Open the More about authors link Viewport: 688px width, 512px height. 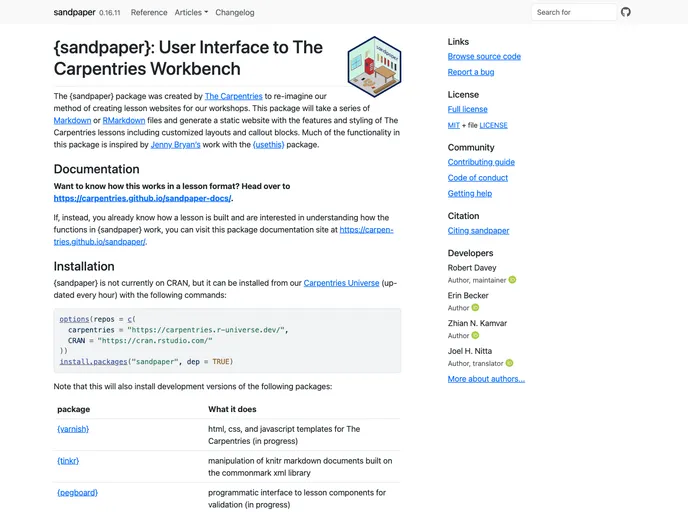click(486, 379)
